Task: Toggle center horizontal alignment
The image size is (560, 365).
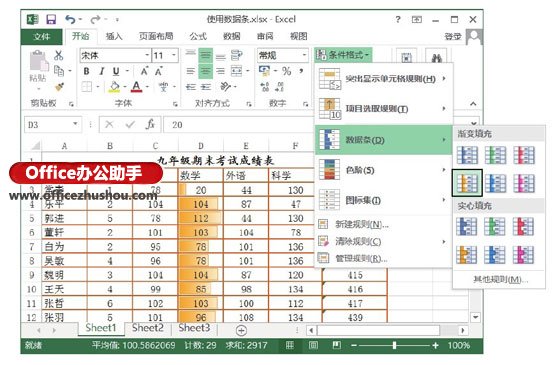Action: pyautogui.click(x=206, y=71)
